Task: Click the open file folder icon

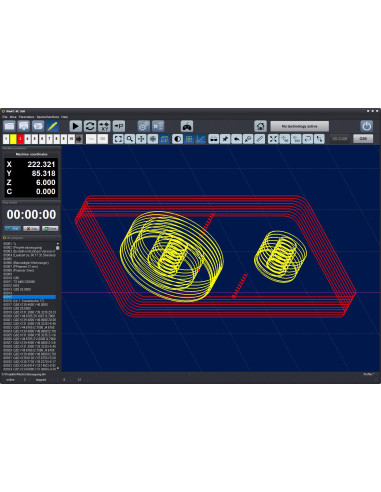Action: point(10,126)
